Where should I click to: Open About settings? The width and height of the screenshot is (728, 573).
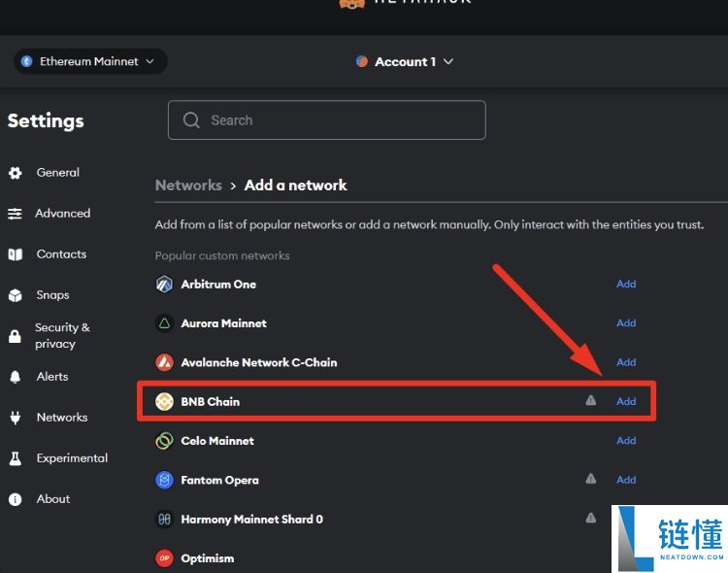pos(53,498)
